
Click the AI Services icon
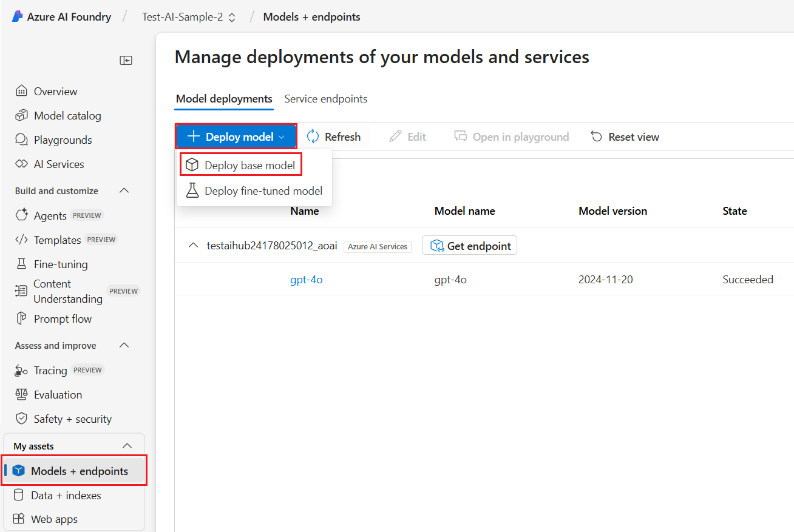point(21,164)
